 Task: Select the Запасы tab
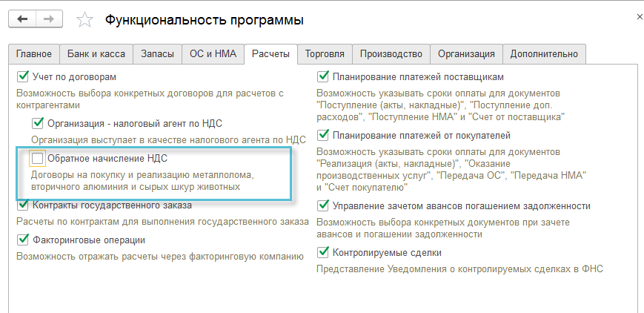click(157, 54)
